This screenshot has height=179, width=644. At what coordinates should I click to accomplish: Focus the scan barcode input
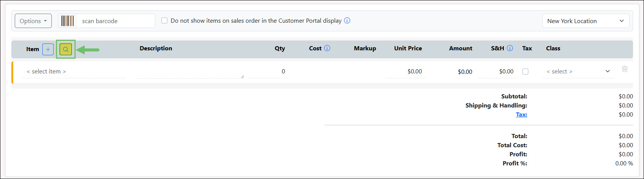pos(116,21)
